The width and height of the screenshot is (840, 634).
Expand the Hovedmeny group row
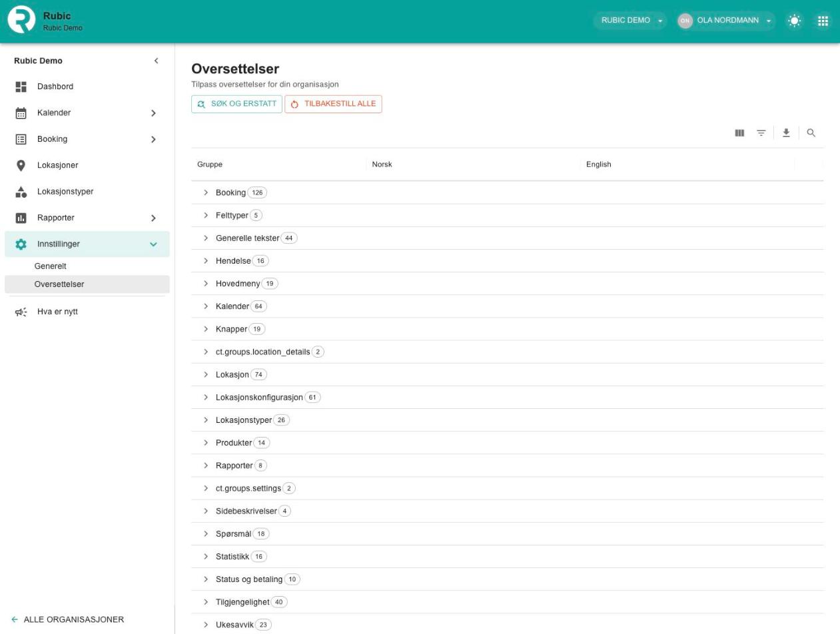[206, 284]
